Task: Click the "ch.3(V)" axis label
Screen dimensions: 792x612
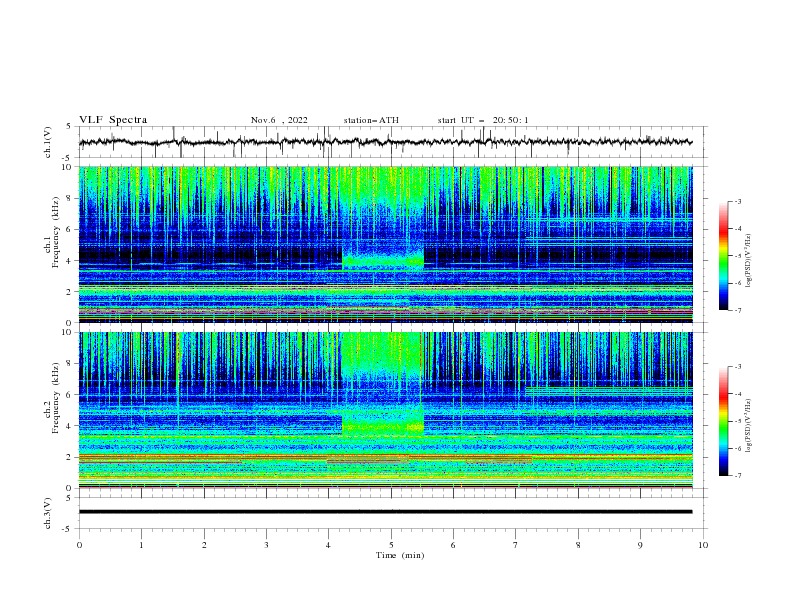Action: [x=48, y=513]
